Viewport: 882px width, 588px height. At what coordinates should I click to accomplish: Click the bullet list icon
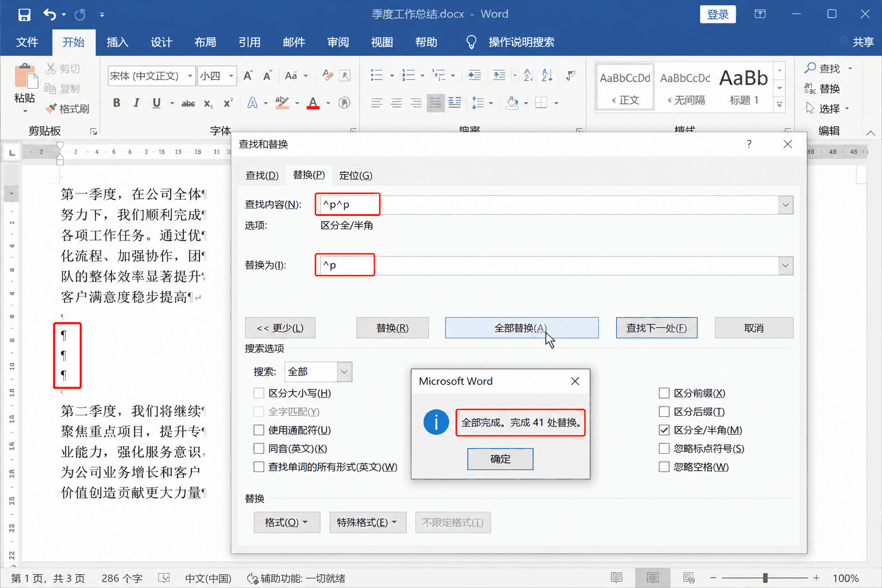(x=377, y=75)
